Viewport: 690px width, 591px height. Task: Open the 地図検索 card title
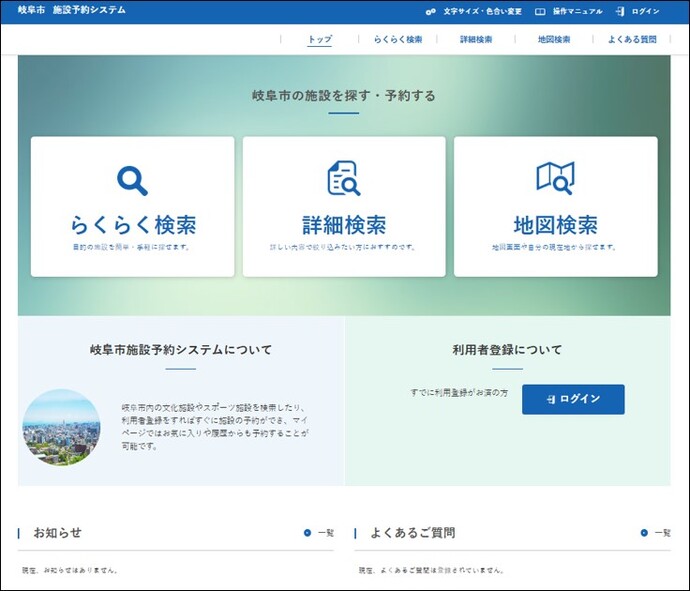[x=556, y=225]
